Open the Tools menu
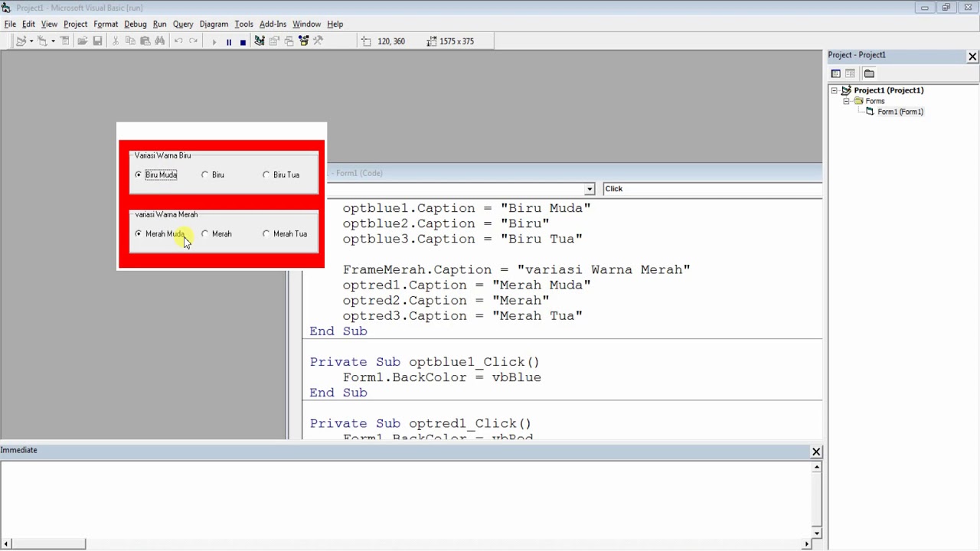980x551 pixels. 243,24
